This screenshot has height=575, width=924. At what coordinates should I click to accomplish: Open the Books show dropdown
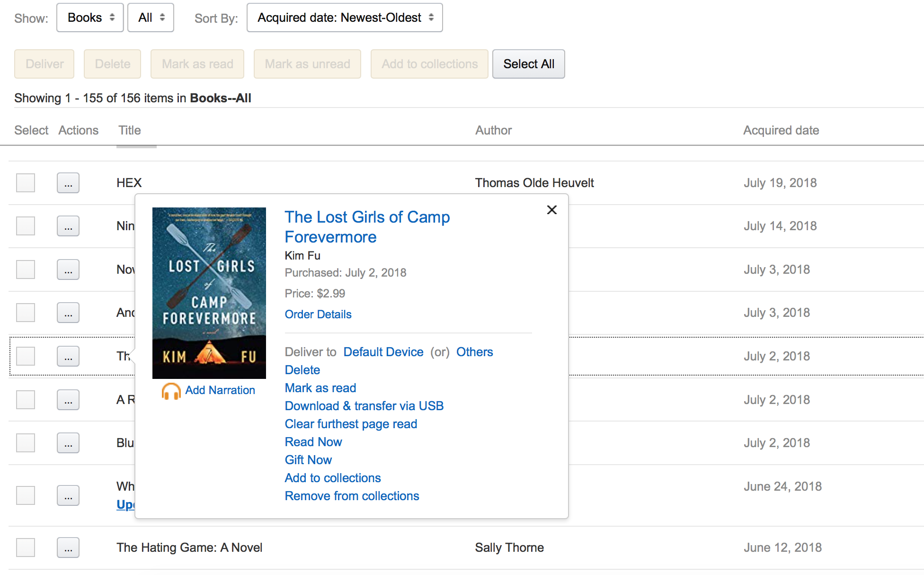point(90,18)
